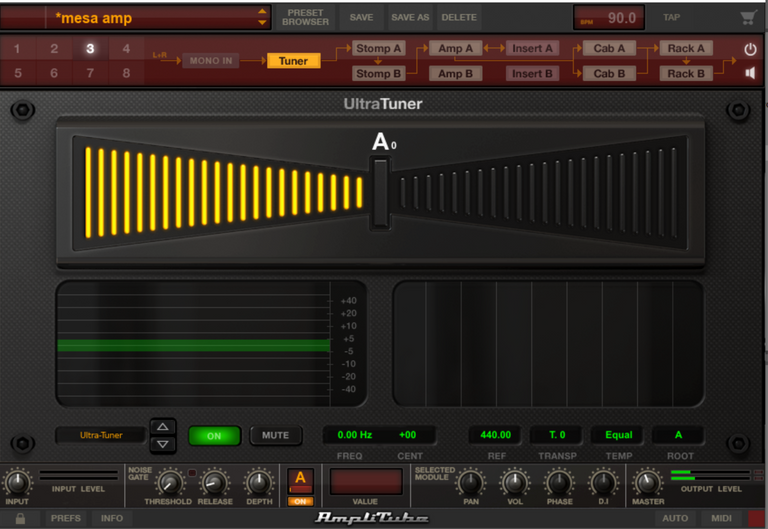Toggle the tuner ON button
Screen dimensions: 768x529
click(x=215, y=435)
